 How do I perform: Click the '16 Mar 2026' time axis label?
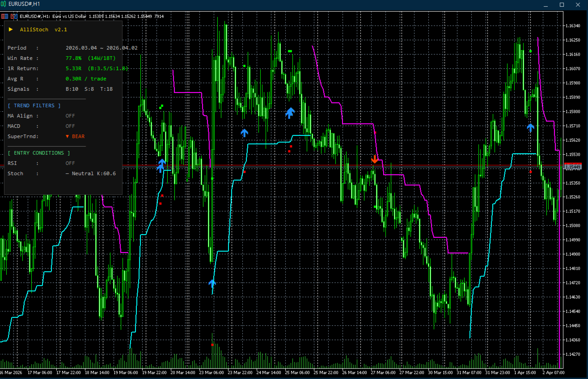tap(11, 372)
